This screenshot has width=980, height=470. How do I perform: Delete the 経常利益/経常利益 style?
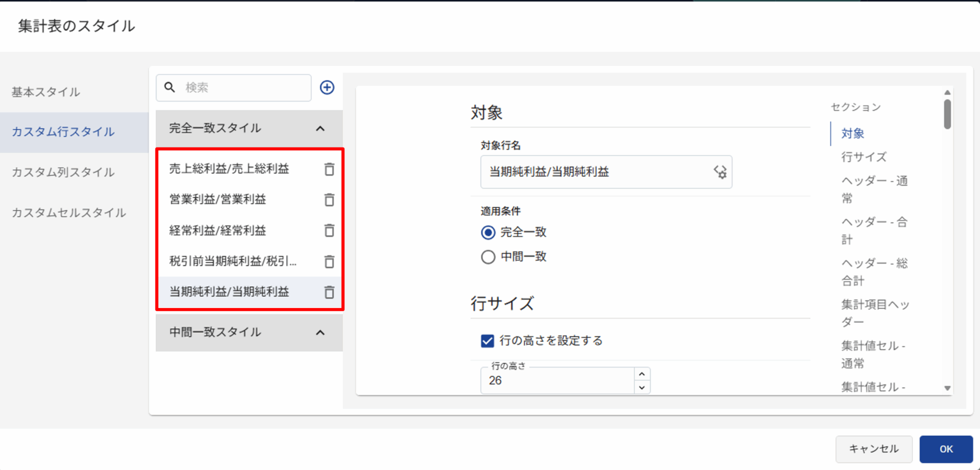pyautogui.click(x=329, y=231)
